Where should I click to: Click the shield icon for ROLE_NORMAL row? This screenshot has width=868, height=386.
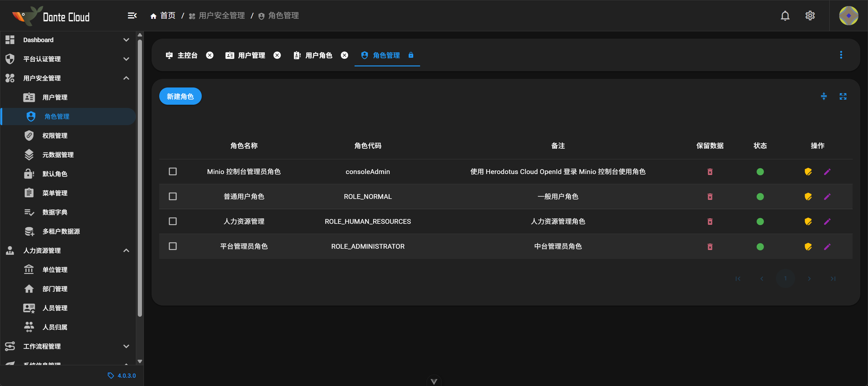click(x=808, y=197)
